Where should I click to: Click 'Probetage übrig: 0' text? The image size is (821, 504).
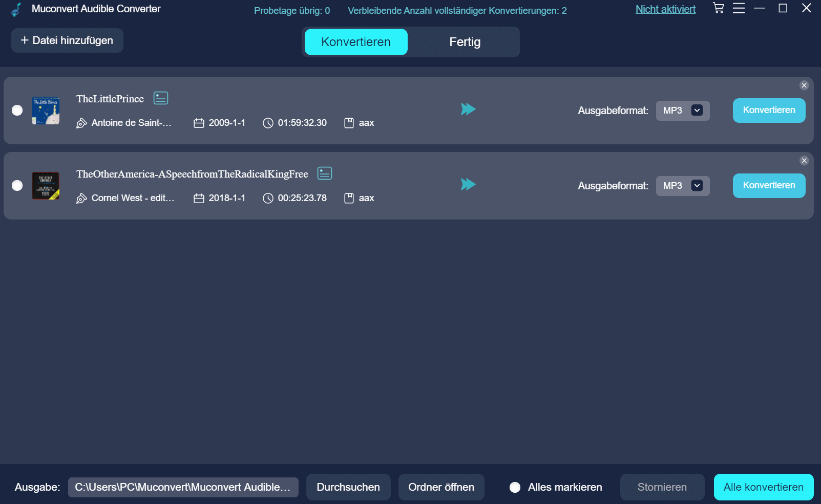pyautogui.click(x=292, y=11)
